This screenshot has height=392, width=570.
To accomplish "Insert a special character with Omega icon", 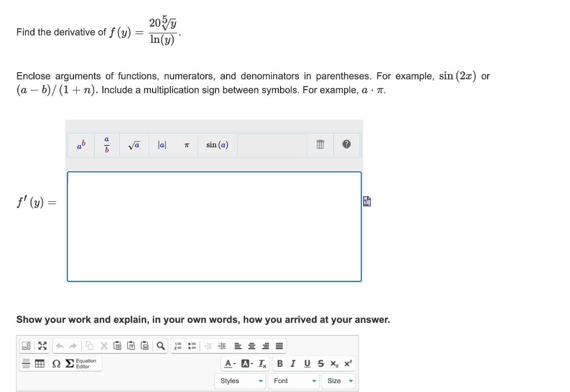I will click(56, 364).
